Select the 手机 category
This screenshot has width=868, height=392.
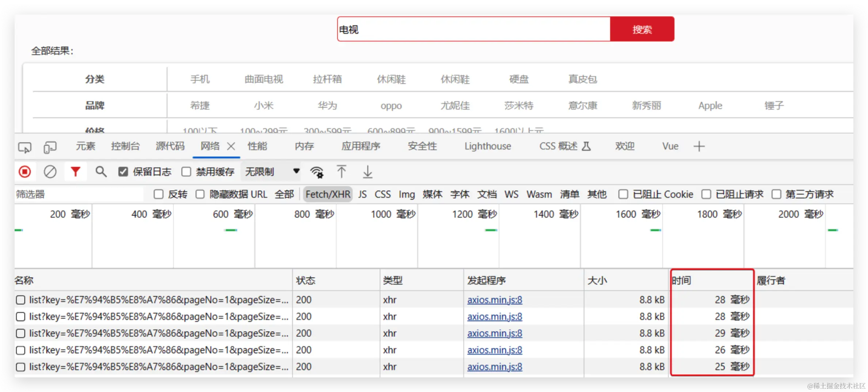click(200, 79)
